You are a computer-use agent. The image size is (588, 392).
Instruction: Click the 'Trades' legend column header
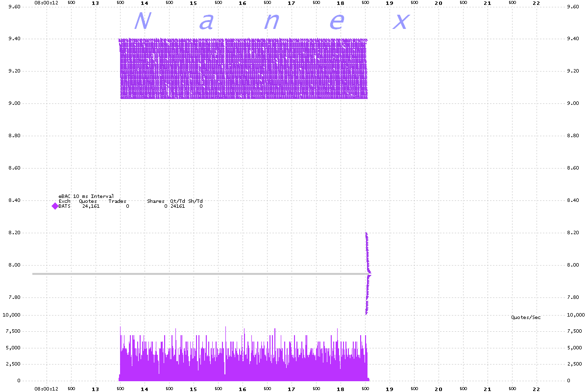tap(117, 201)
